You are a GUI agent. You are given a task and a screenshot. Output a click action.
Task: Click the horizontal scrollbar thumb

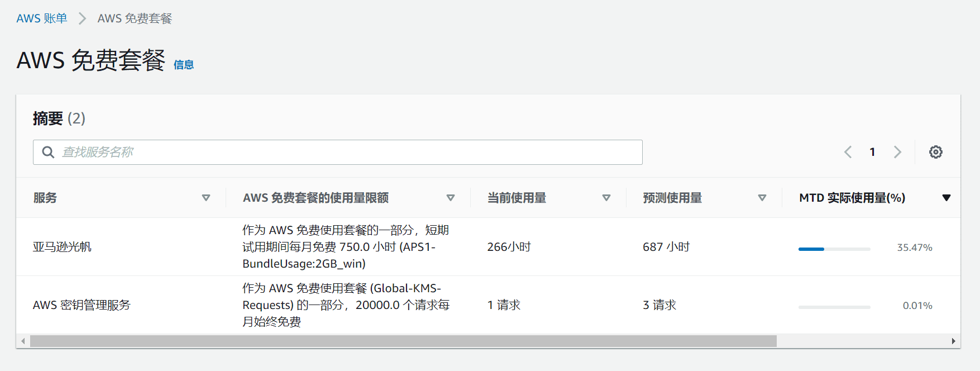click(x=403, y=341)
